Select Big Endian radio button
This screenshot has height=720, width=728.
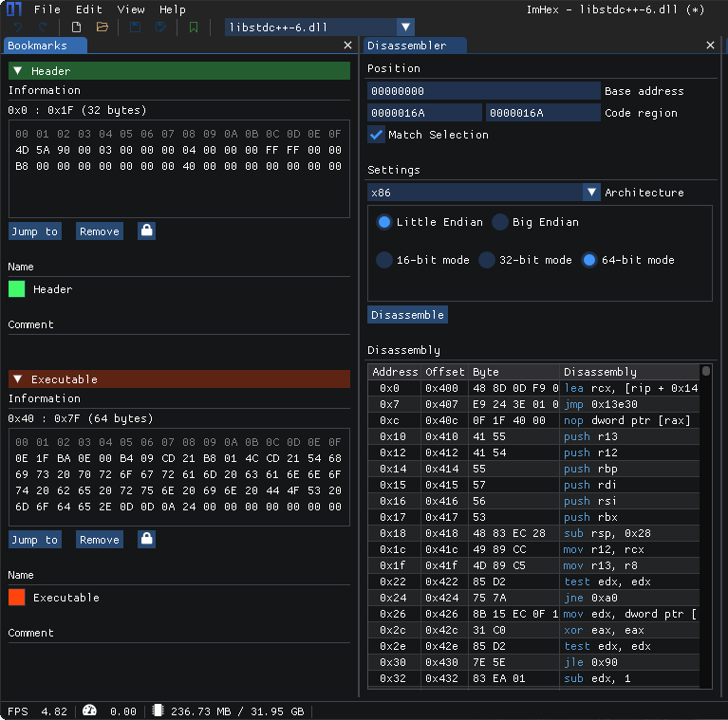point(500,222)
